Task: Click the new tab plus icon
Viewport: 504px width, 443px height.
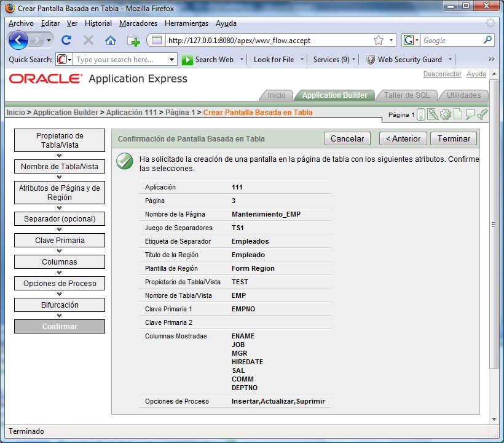Action: pos(133,40)
